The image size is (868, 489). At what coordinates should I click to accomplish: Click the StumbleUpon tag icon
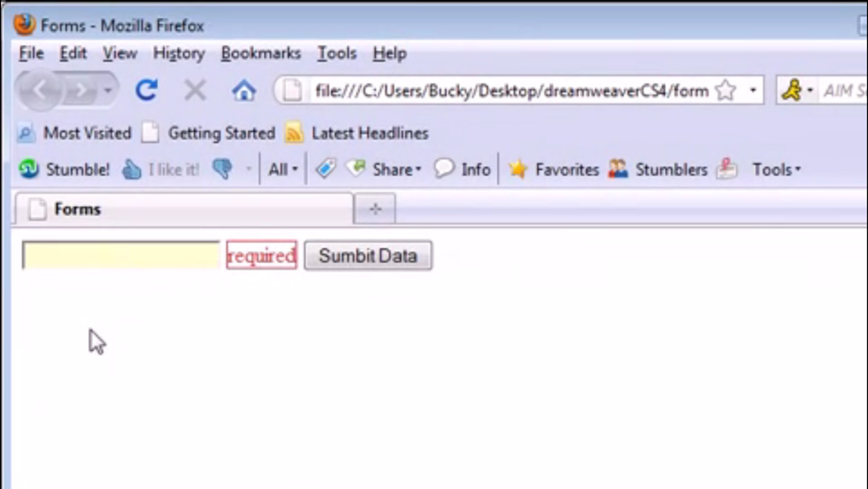pyautogui.click(x=325, y=169)
